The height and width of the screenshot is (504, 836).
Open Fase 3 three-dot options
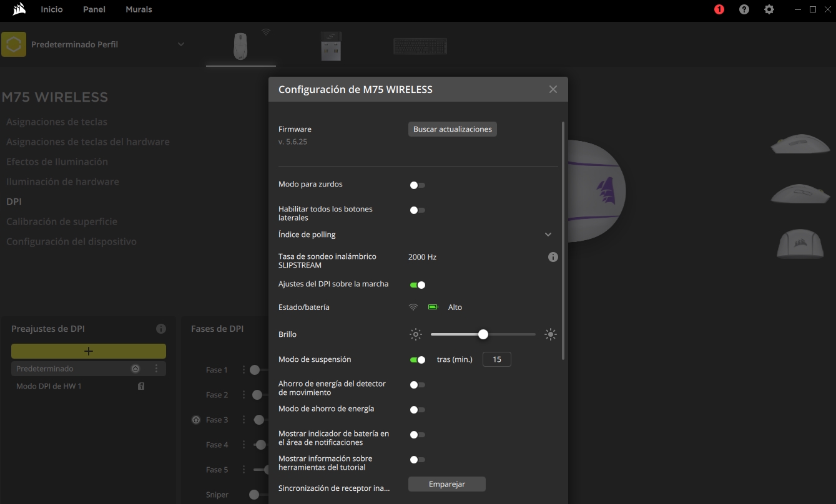coord(243,420)
